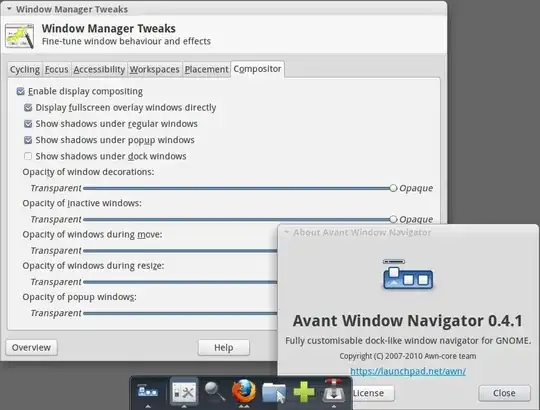Screen dimensions: 540x410
Task: Switch to the Cycling tab
Action: pyautogui.click(x=25, y=70)
